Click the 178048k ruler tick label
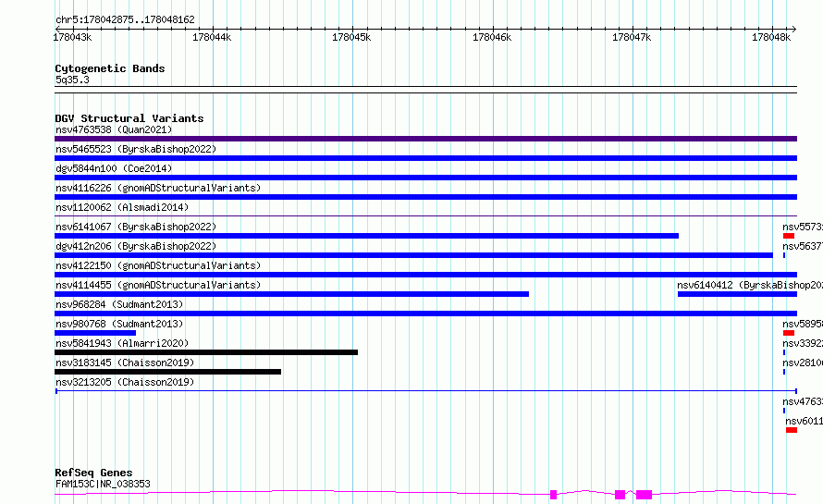This screenshot has width=823, height=504. tap(771, 37)
